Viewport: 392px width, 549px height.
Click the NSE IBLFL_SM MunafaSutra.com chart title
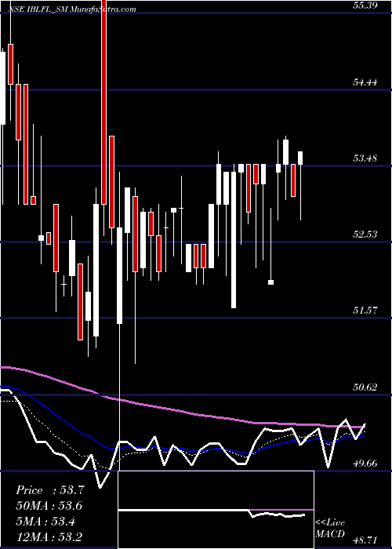tap(72, 9)
